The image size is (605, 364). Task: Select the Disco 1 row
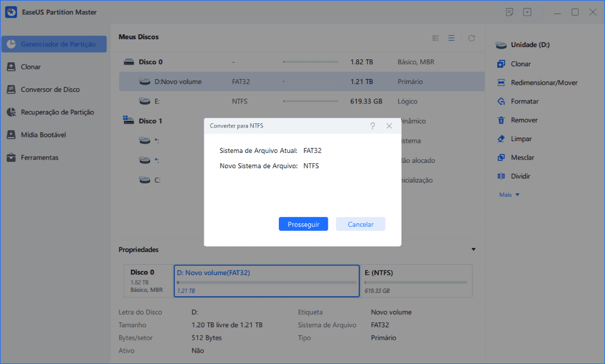pyautogui.click(x=302, y=121)
